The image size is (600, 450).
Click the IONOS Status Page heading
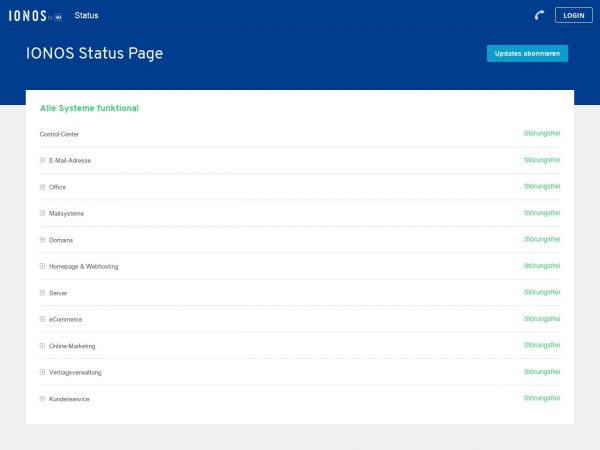tap(94, 54)
